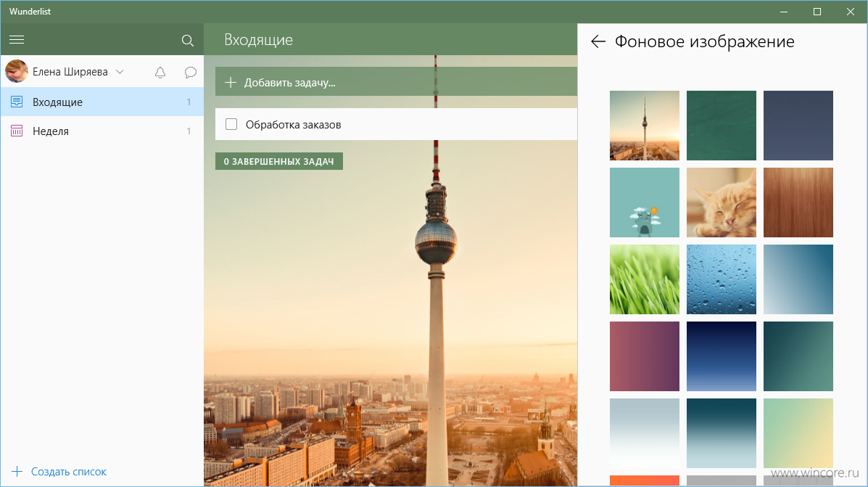Choose the green grass background
This screenshot has width=868, height=487.
[645, 280]
